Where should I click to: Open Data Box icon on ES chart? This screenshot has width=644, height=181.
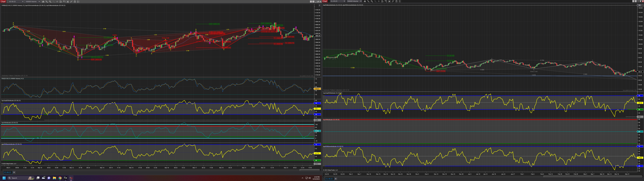(x=61, y=2)
